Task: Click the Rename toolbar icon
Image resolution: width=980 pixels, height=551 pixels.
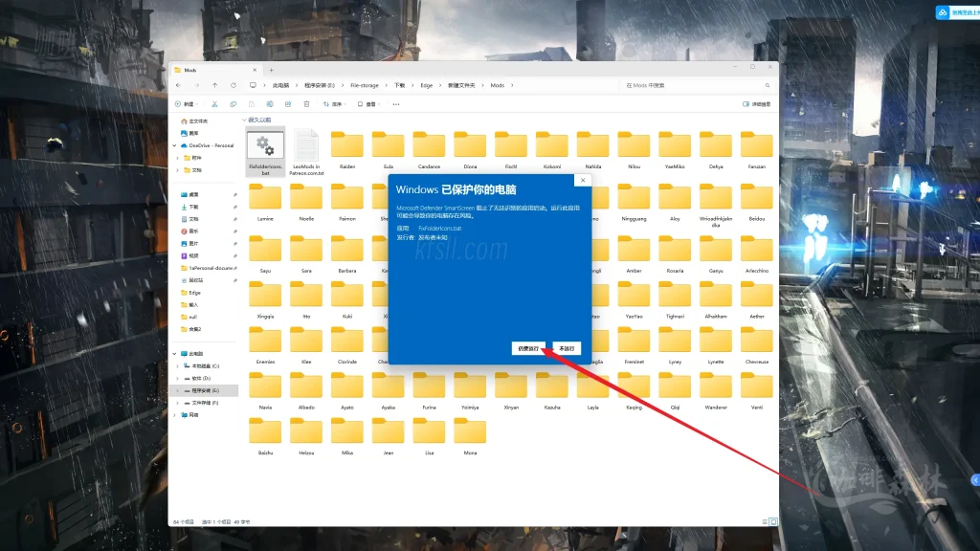Action: tap(269, 104)
